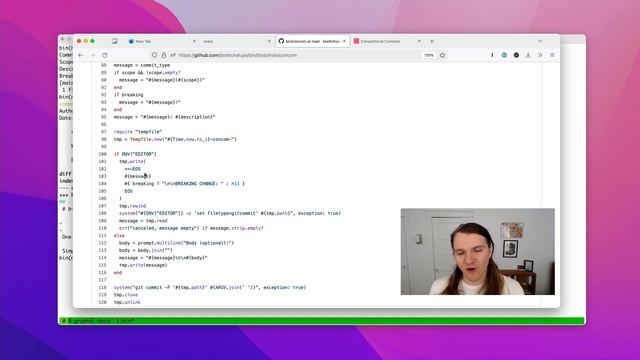Viewport: 640px width, 360px height.
Task: Show site security via the padlock icon
Action: coord(164,55)
